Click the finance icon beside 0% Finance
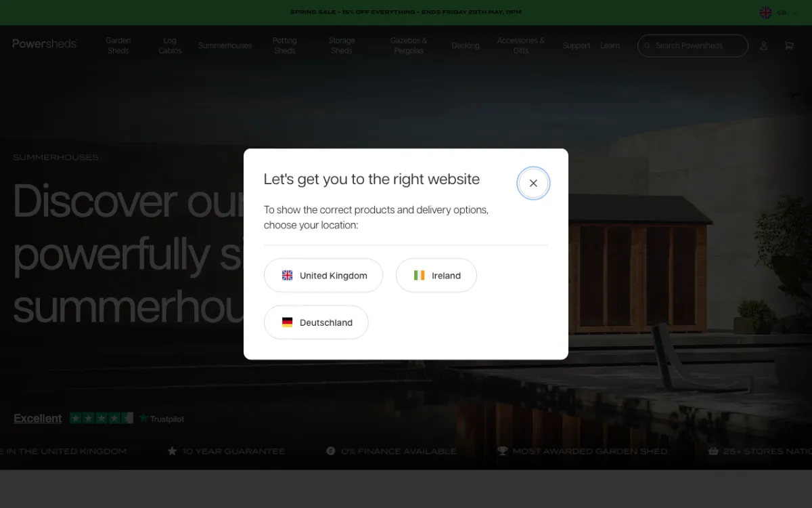This screenshot has width=812, height=508. pyautogui.click(x=330, y=450)
